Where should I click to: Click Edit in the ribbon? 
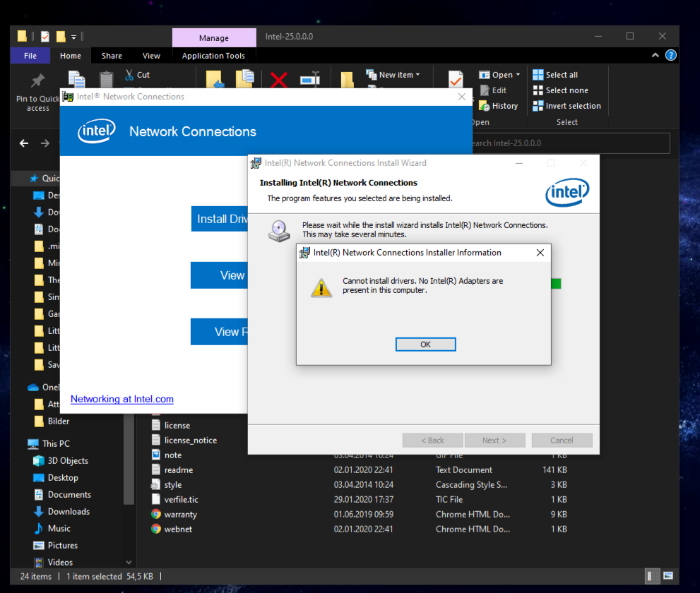point(493,90)
